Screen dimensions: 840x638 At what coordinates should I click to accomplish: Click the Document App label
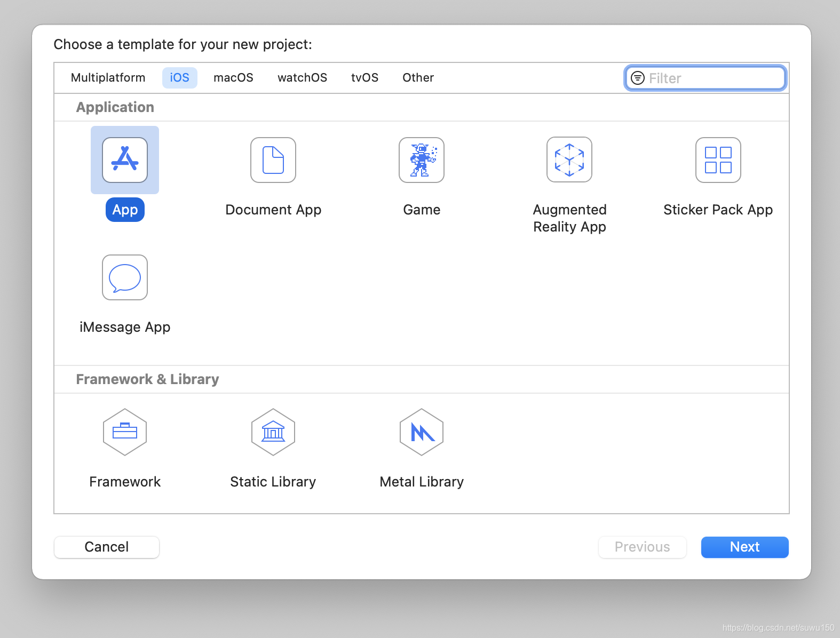coord(273,210)
